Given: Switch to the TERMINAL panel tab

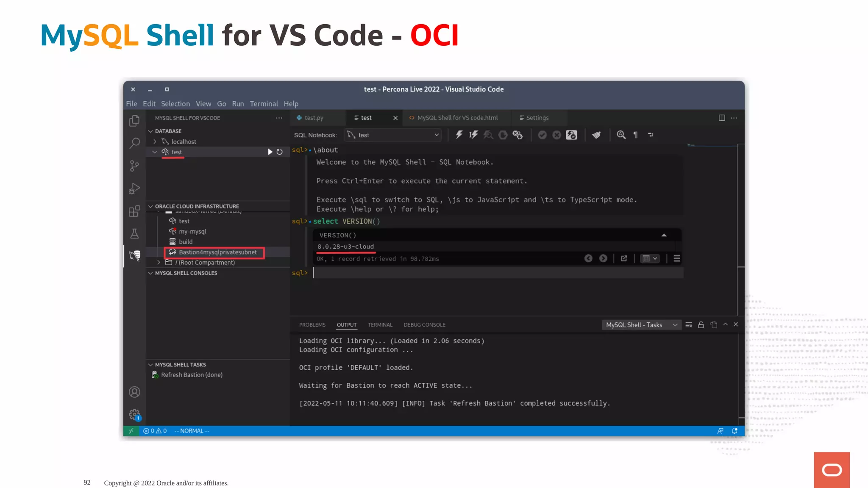Looking at the screenshot, I should click(380, 325).
